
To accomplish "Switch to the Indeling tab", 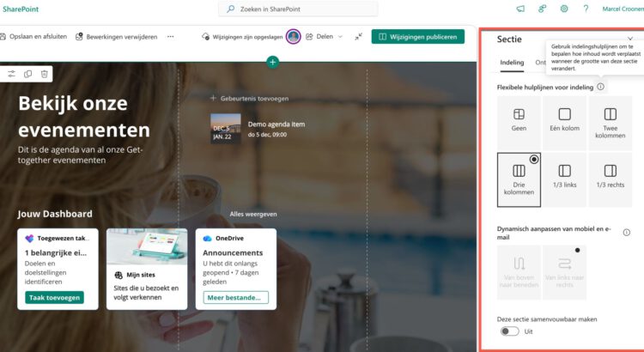I will 512,63.
